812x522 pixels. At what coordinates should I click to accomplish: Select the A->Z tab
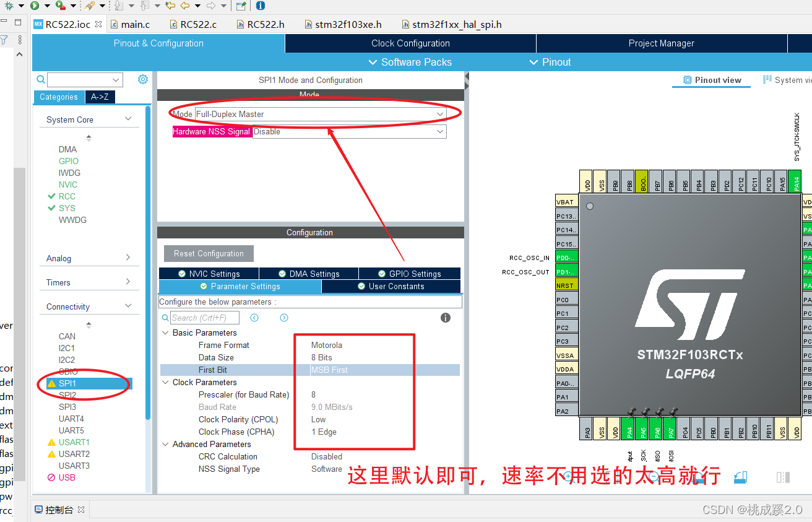point(100,97)
